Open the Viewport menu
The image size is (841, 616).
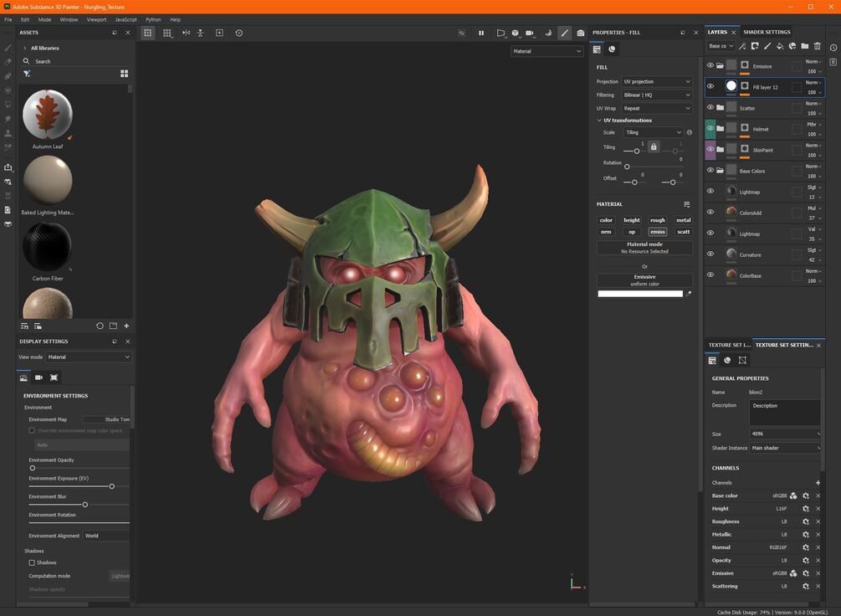96,20
